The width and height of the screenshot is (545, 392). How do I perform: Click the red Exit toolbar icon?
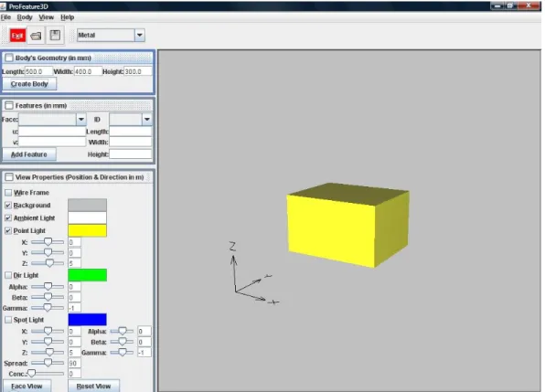click(x=17, y=35)
